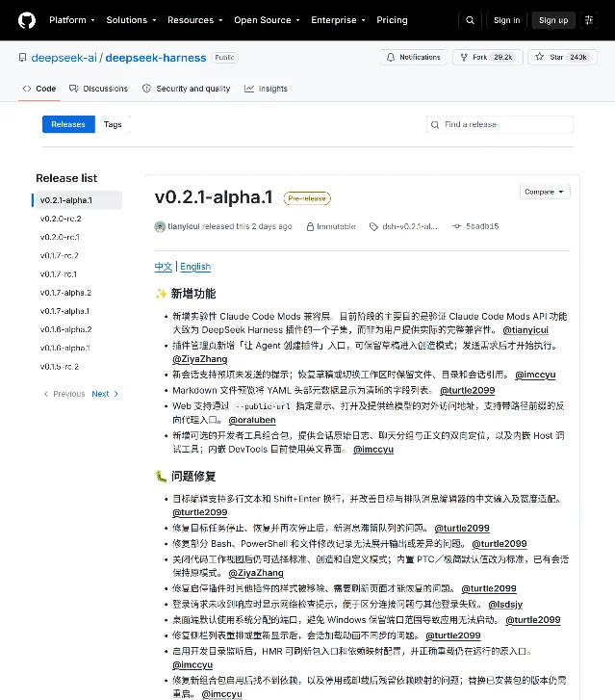Click the search magnifier icon in header
This screenshot has height=700, width=615.
tap(470, 20)
